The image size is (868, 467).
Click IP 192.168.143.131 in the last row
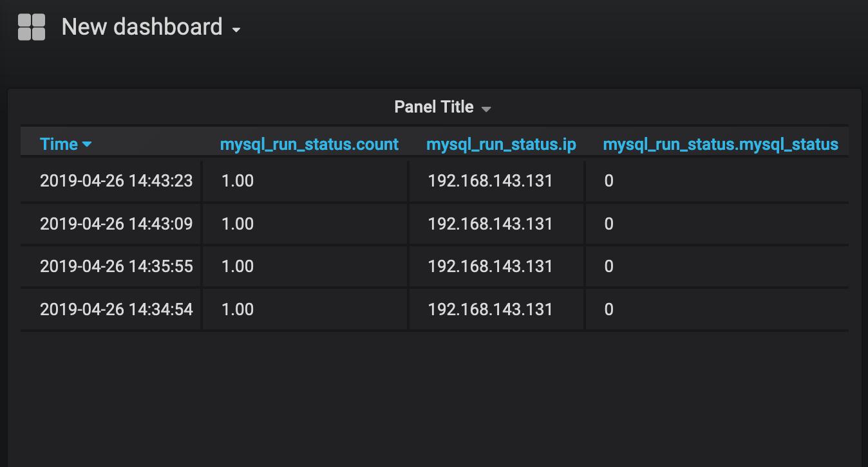[490, 309]
